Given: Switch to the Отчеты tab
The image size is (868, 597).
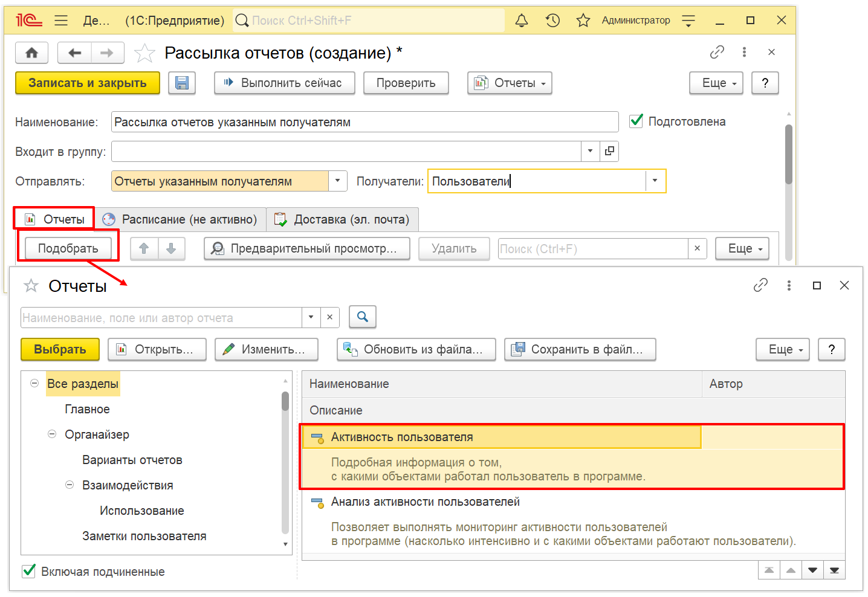Looking at the screenshot, I should [54, 219].
